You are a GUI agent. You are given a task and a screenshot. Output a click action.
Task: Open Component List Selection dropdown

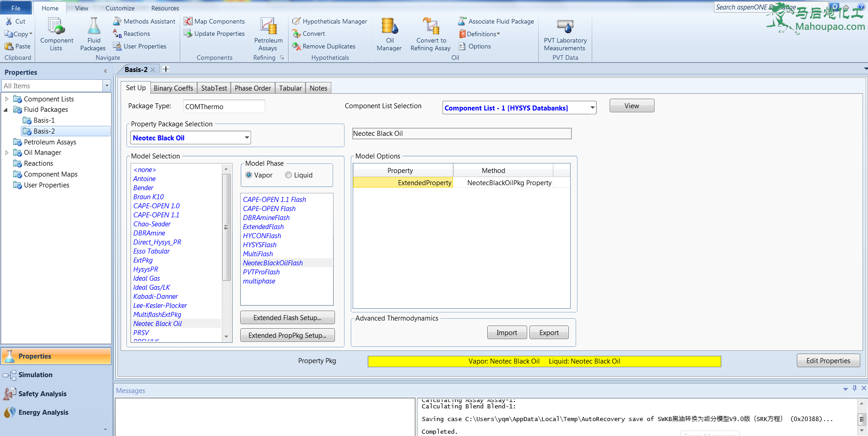pos(592,108)
